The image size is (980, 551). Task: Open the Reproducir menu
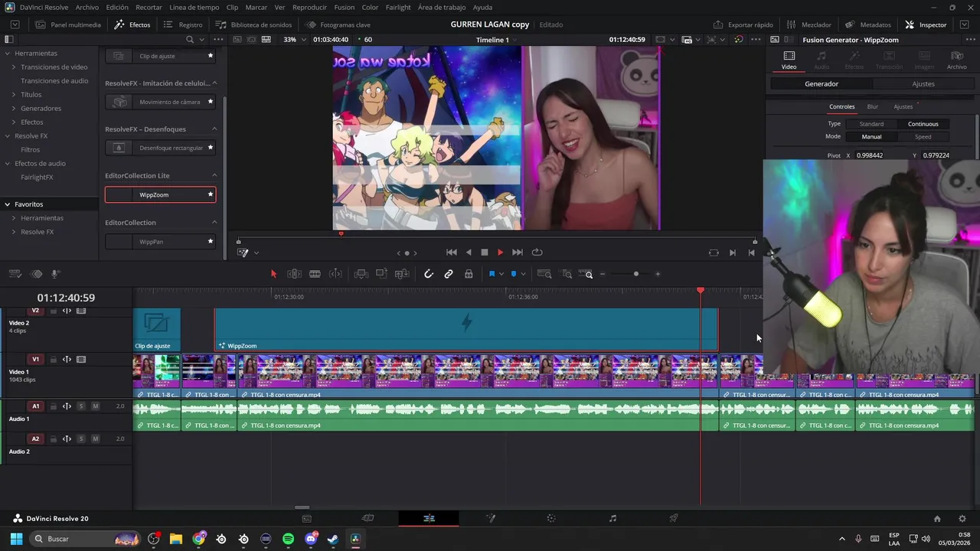pos(309,7)
